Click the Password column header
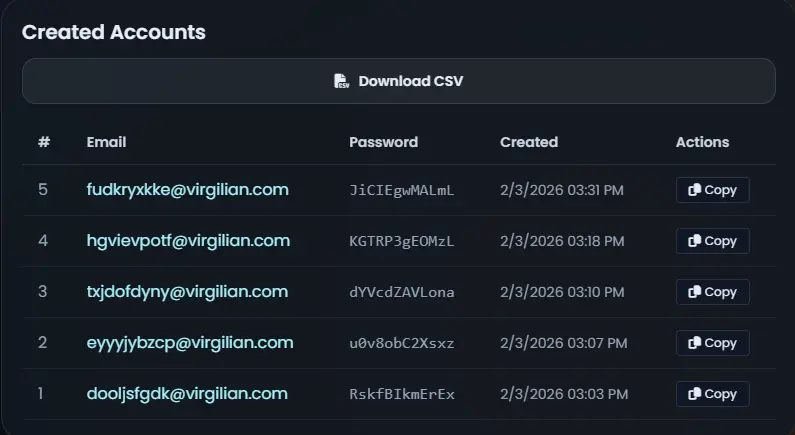Screen dimensions: 795x435 click(383, 142)
